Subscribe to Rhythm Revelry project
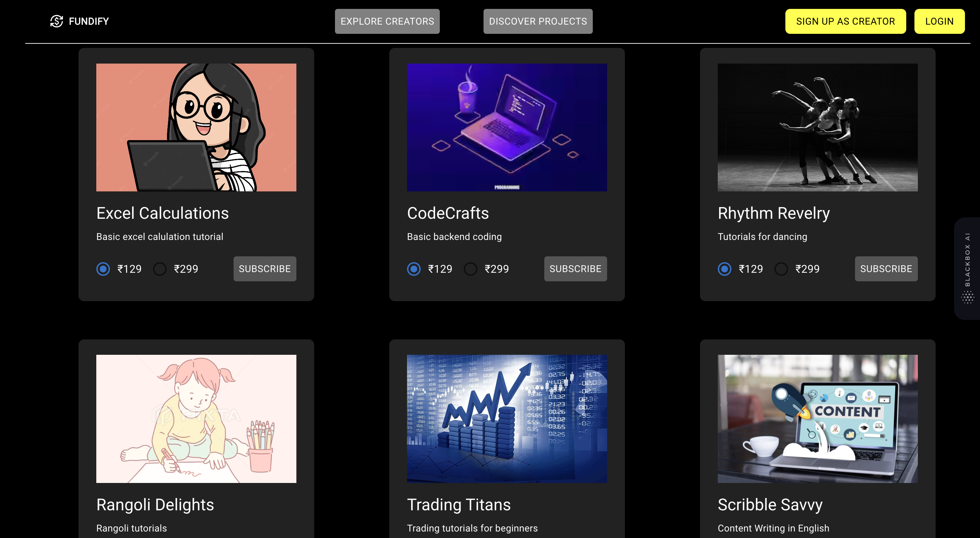Screen dimensions: 980x538 click(886, 269)
